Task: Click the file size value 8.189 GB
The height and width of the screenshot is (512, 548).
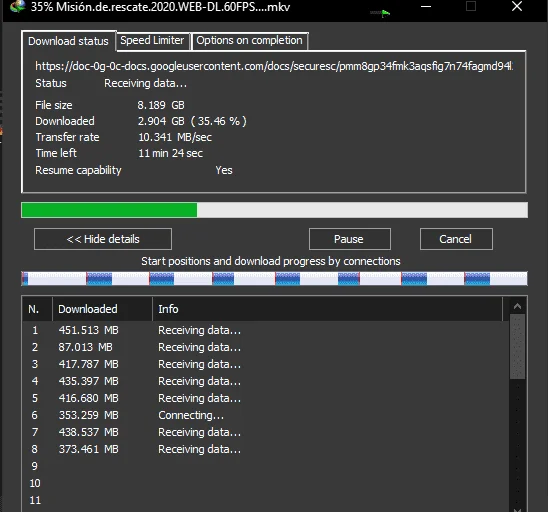Action: click(x=161, y=105)
